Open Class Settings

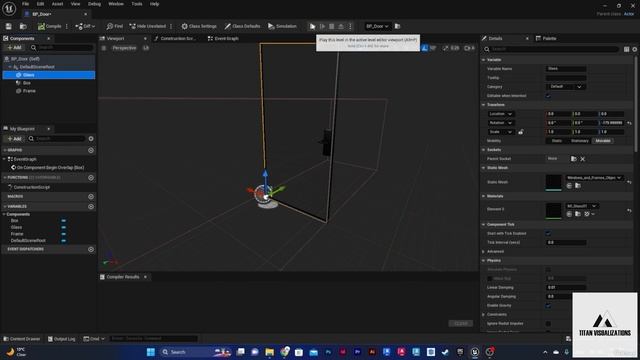pyautogui.click(x=199, y=27)
